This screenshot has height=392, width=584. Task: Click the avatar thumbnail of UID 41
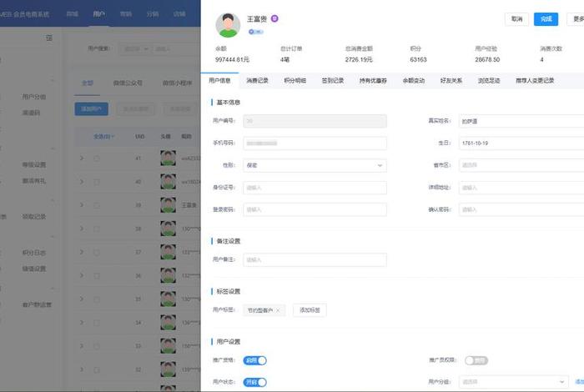(x=168, y=158)
